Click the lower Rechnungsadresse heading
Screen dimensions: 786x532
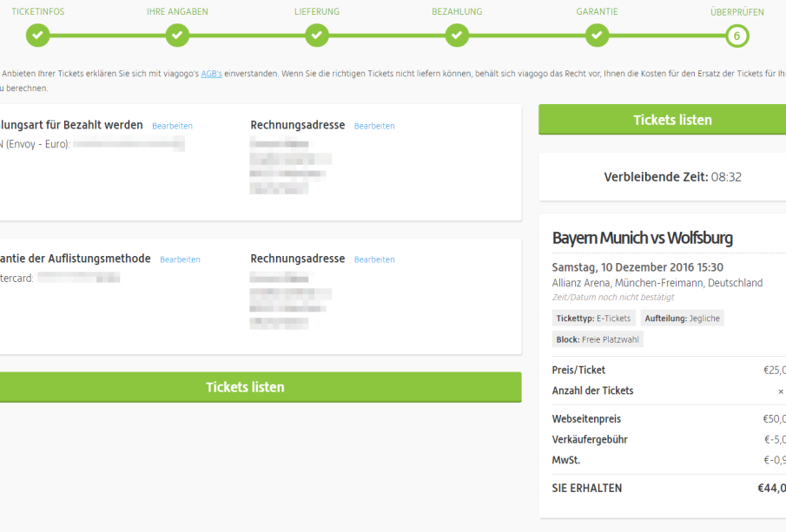coord(298,259)
